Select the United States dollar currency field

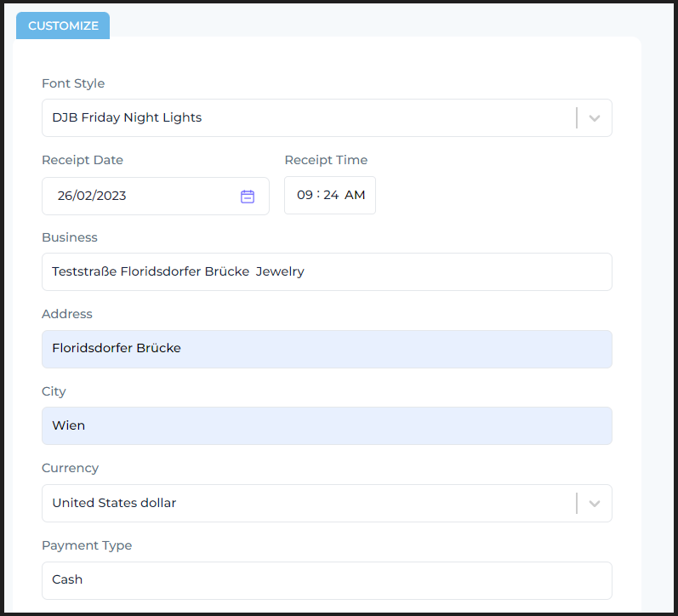tap(327, 504)
